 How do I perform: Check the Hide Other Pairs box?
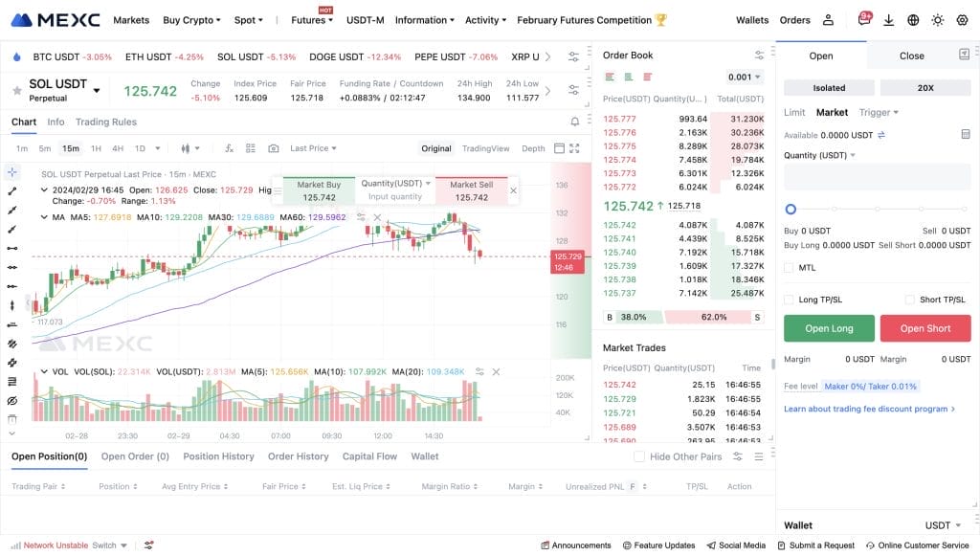[639, 456]
